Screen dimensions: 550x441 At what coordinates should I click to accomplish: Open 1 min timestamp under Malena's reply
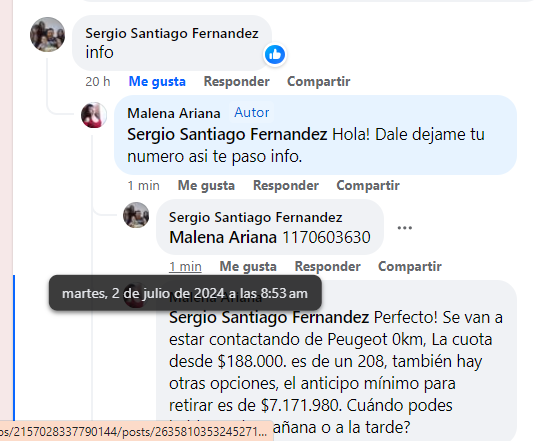(x=143, y=186)
